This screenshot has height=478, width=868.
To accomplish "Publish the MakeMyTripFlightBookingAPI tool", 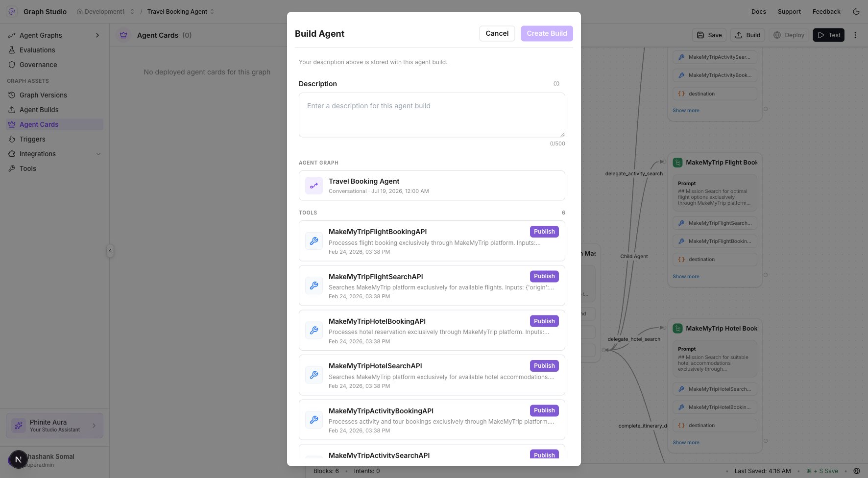I will tap(544, 232).
